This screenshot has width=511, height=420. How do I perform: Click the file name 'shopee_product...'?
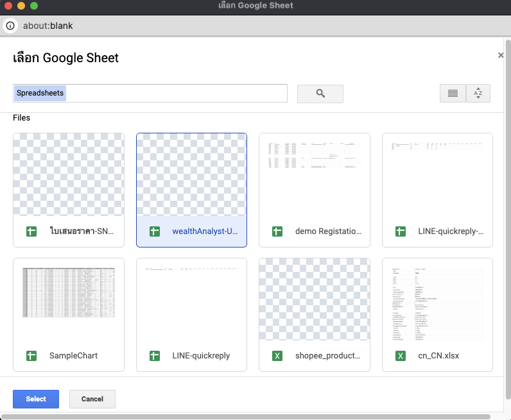tap(328, 356)
